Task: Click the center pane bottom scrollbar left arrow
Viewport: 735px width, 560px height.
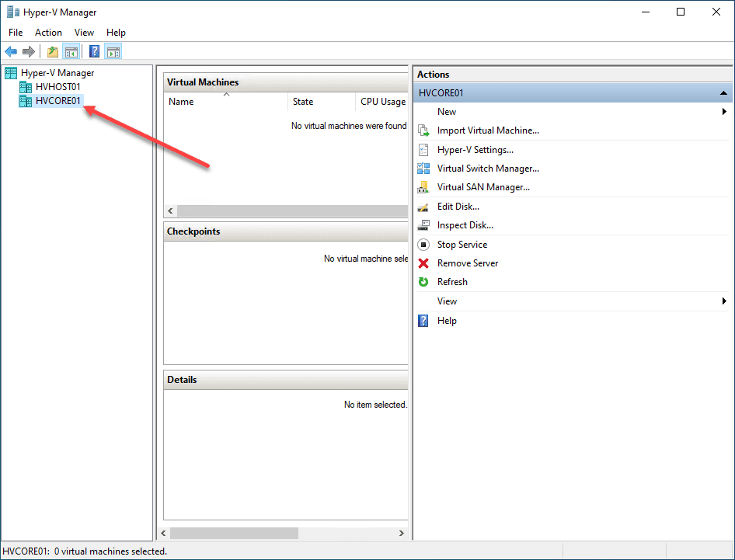Action: pyautogui.click(x=163, y=534)
